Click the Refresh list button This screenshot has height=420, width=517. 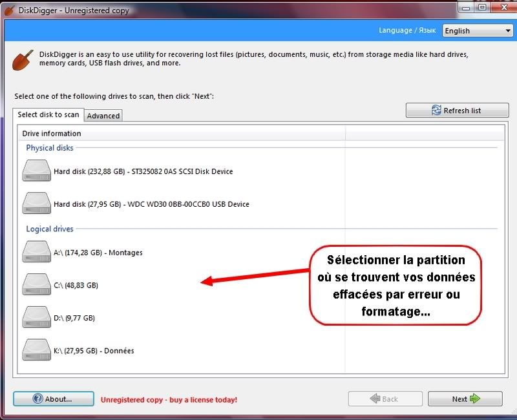point(458,110)
